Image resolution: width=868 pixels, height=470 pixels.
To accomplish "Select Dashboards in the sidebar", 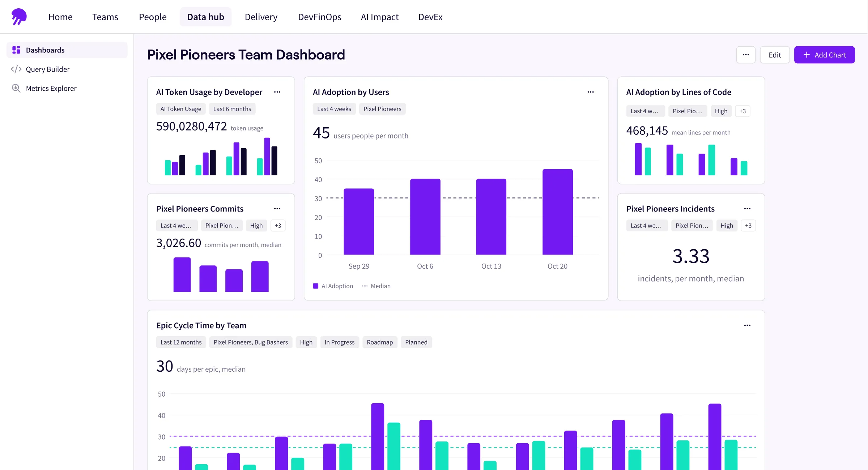I will pos(67,50).
